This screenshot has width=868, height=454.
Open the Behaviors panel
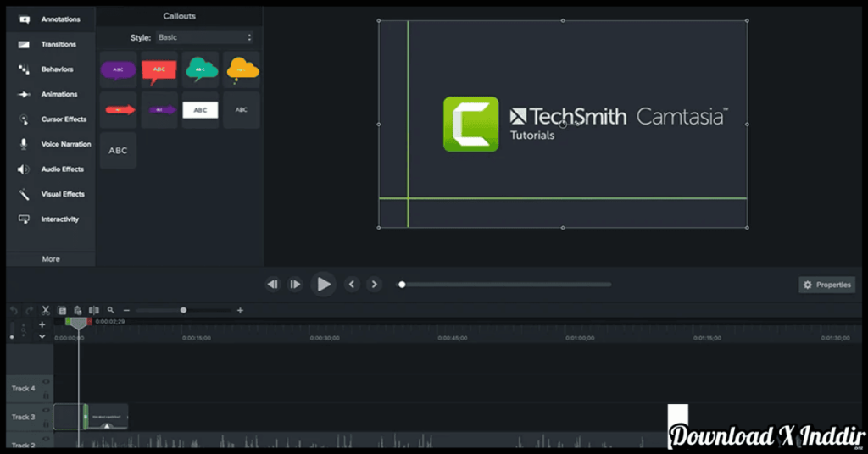50,69
